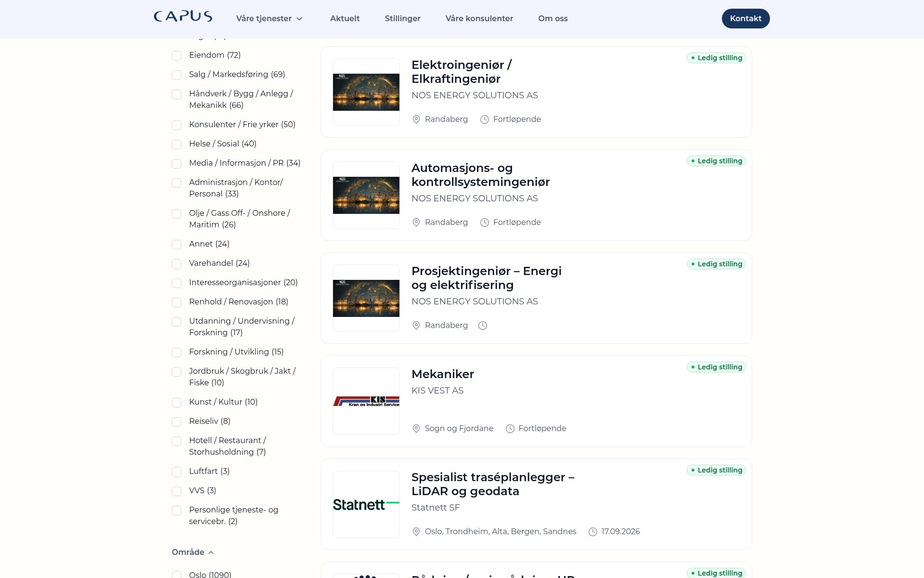924x578 pixels.
Task: Open the Elektroingeniør / Elkraftingeniør job title
Action: (x=461, y=72)
